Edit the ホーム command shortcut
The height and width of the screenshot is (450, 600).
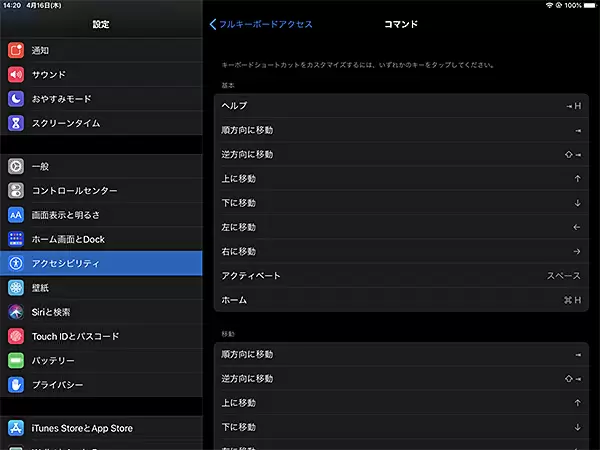(401, 300)
